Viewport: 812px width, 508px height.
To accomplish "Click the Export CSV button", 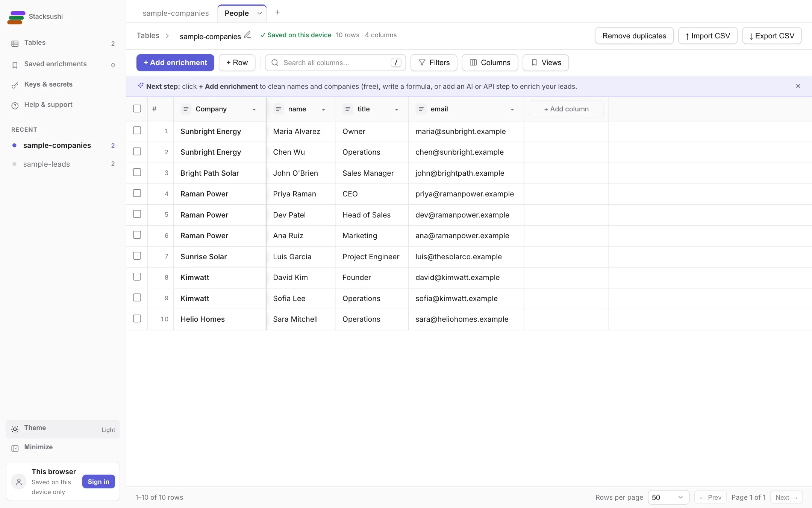I will tap(771, 36).
